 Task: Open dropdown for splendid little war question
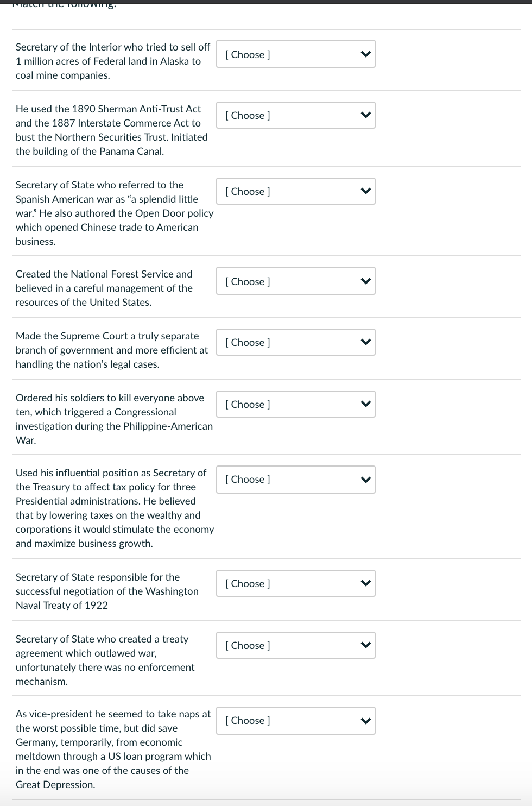295,191
